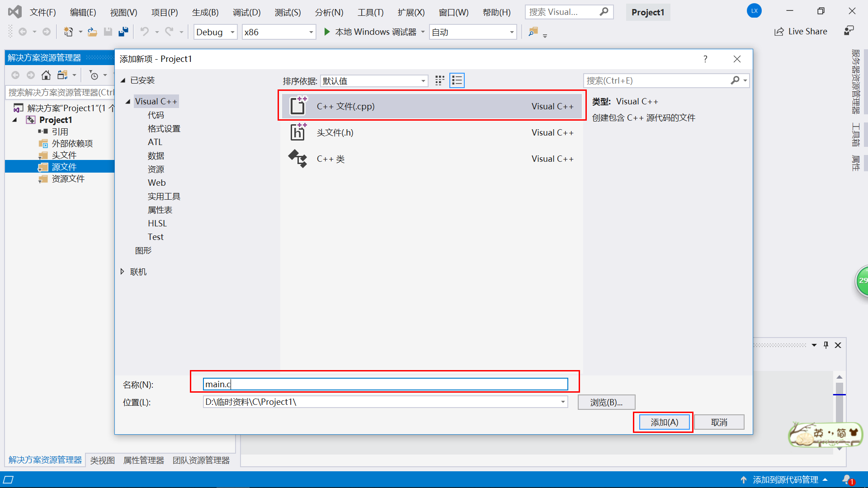Click the Live Share icon
868x488 pixels.
click(x=779, y=32)
